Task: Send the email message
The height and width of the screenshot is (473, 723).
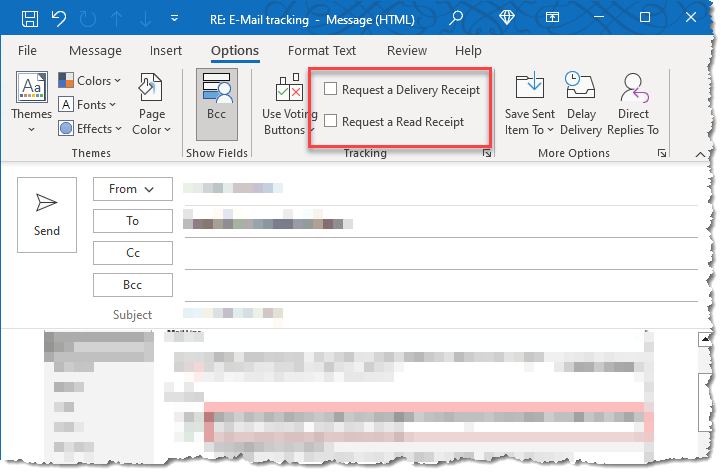Action: tap(47, 215)
